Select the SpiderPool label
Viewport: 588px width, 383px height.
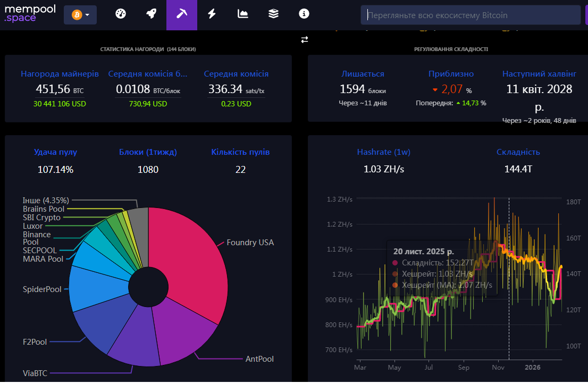pyautogui.click(x=42, y=289)
